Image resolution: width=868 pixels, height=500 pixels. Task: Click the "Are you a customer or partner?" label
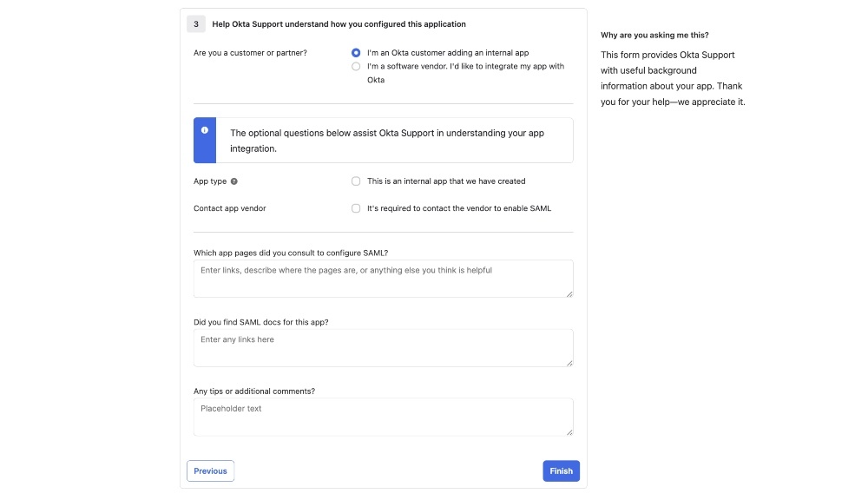[x=250, y=53]
